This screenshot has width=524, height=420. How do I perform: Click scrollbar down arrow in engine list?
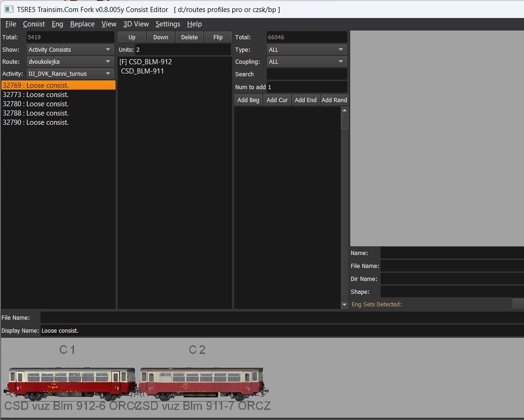pyautogui.click(x=344, y=305)
